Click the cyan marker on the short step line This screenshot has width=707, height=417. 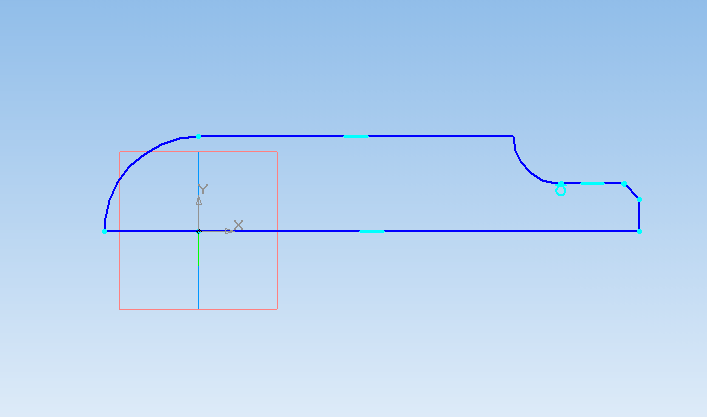click(592, 183)
